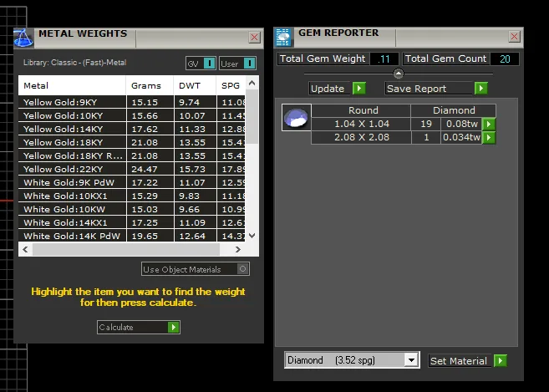Select the Yellow Gold:14KY row
The height and width of the screenshot is (392, 549).
pos(132,129)
